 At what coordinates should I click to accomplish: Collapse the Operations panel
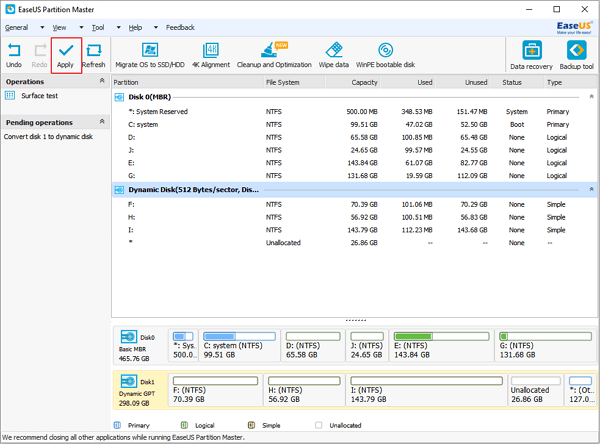pyautogui.click(x=102, y=80)
